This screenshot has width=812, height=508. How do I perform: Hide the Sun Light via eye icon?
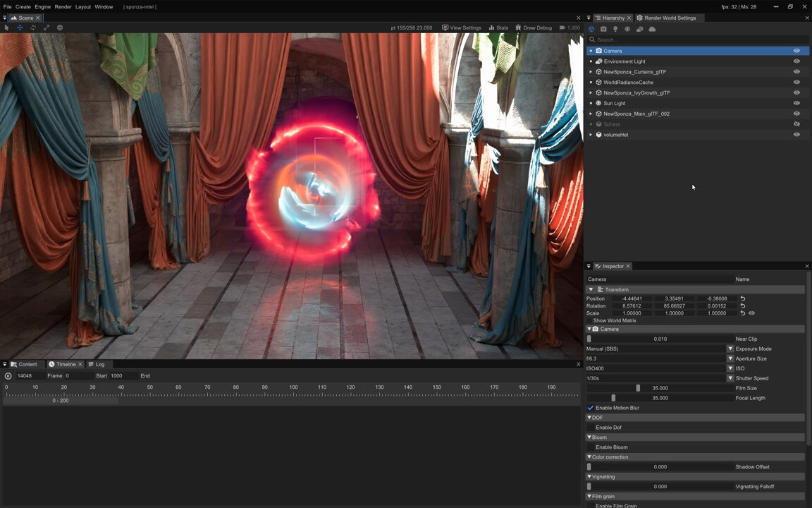(796, 103)
